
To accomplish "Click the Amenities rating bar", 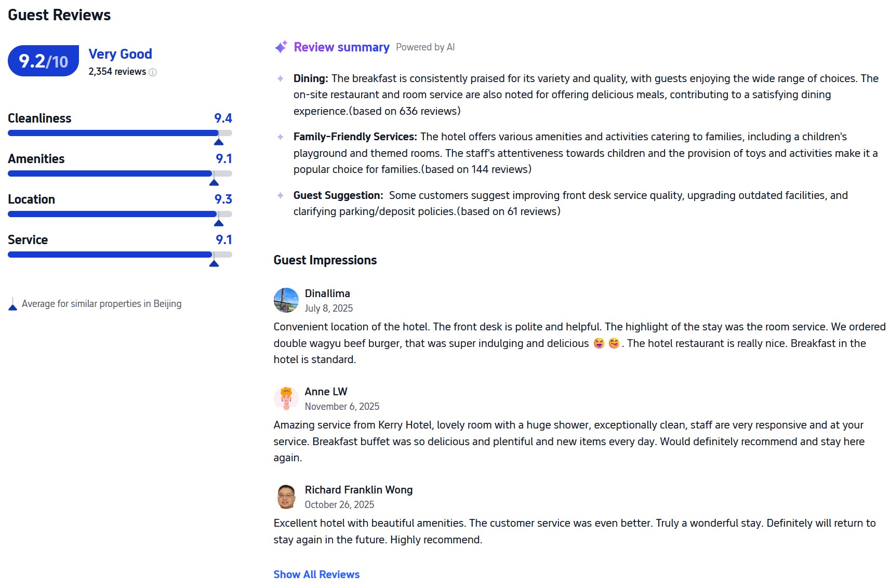I will (x=119, y=173).
